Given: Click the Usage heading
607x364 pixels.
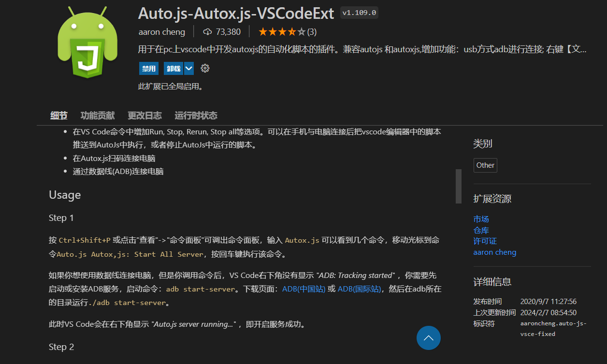Looking at the screenshot, I should (65, 195).
